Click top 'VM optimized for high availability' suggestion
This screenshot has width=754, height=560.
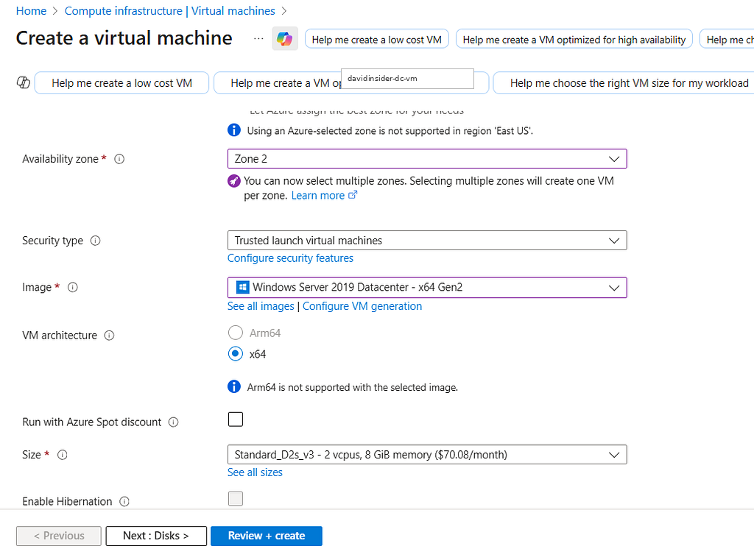[574, 40]
